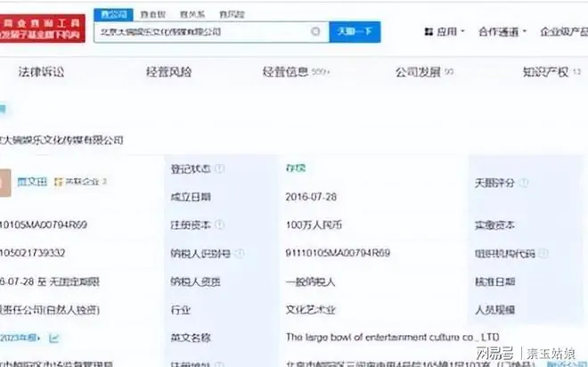Clear the search box with the X icon
The height and width of the screenshot is (367, 588).
pyautogui.click(x=315, y=31)
